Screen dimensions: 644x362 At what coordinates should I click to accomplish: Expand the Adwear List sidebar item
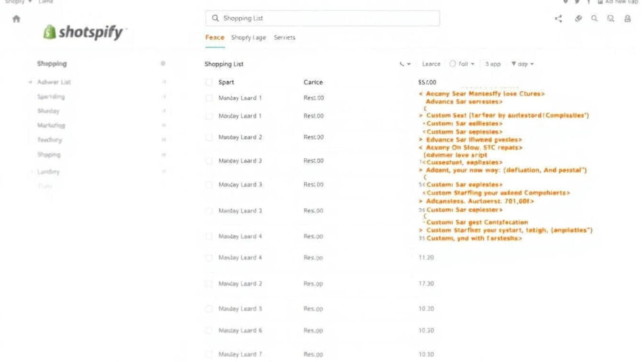[x=30, y=82]
